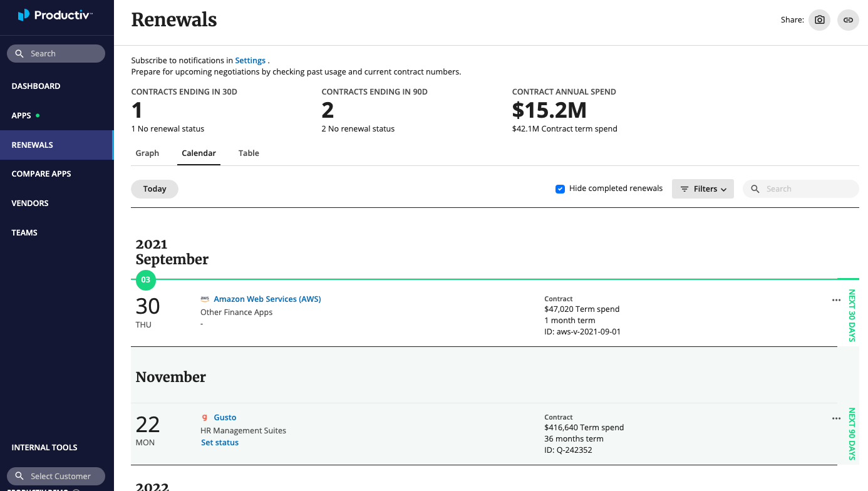The width and height of the screenshot is (868, 491).
Task: Expand the Next 30 Days marker
Action: click(850, 314)
